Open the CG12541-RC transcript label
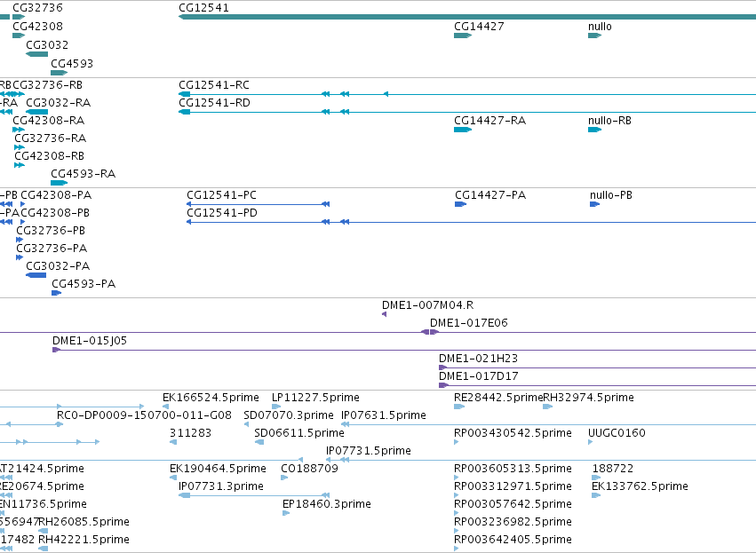The image size is (756, 553). tap(214, 85)
